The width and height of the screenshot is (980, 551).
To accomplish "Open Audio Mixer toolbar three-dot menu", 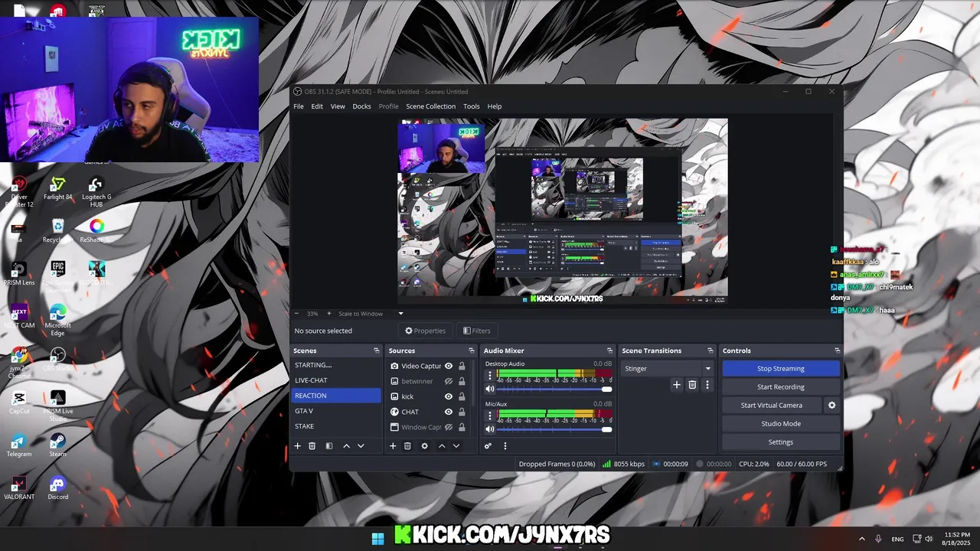I will 505,446.
